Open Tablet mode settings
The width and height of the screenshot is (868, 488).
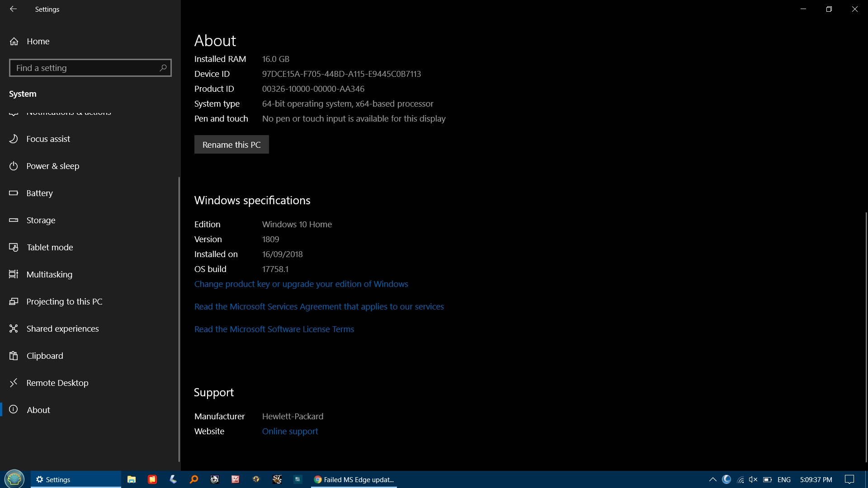pos(49,247)
